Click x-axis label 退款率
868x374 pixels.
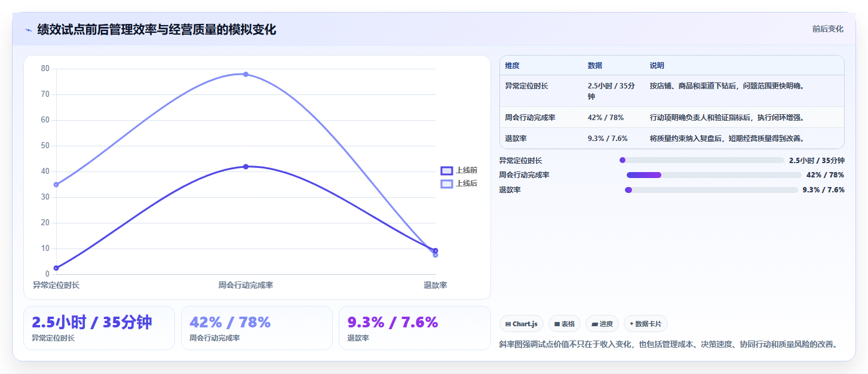[435, 286]
